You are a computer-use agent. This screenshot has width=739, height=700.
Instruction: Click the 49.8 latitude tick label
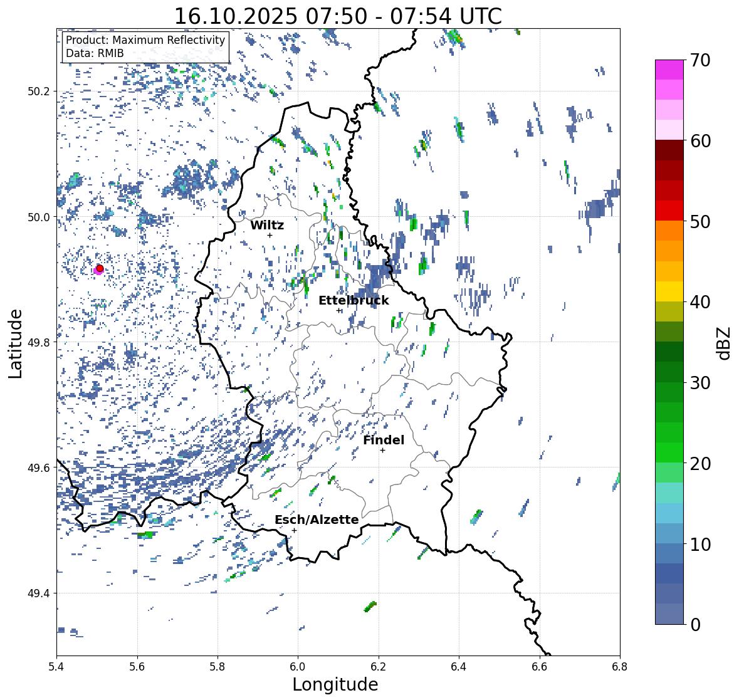tap(39, 342)
